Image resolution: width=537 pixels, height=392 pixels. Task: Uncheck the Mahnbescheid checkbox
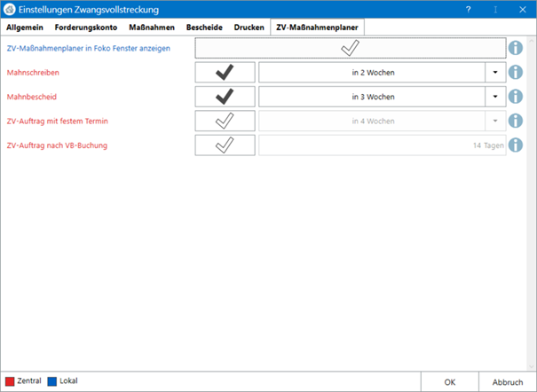pyautogui.click(x=225, y=97)
